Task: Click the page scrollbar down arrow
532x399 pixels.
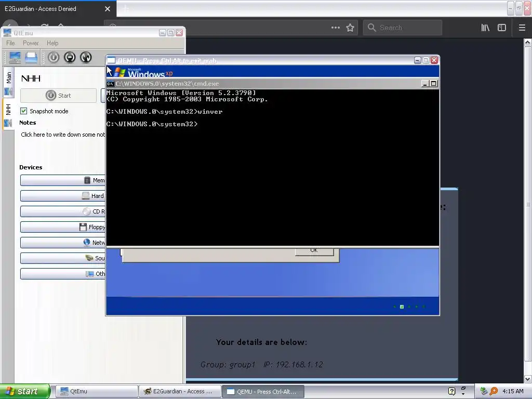Action: [x=528, y=379]
